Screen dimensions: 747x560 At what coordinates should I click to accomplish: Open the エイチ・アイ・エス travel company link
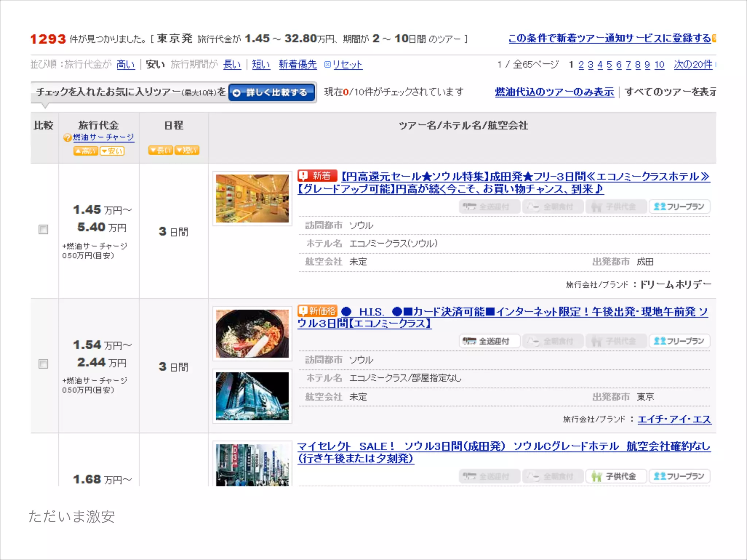click(x=674, y=419)
